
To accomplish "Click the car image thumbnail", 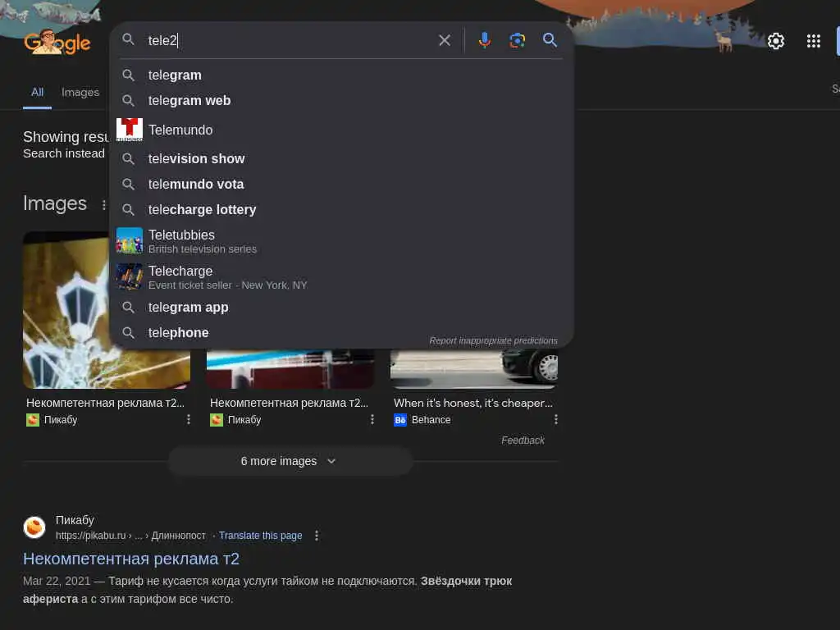I will tap(474, 368).
